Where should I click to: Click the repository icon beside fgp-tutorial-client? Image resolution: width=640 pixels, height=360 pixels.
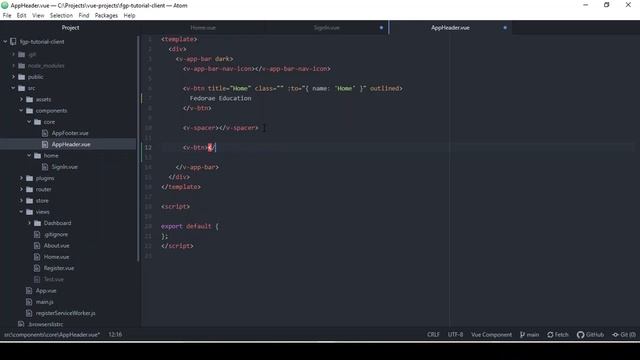click(13, 42)
